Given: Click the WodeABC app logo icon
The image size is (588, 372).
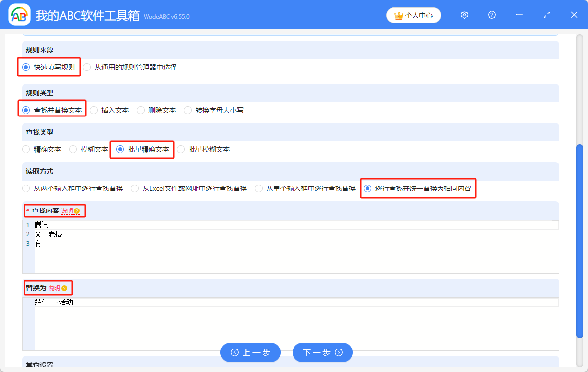Looking at the screenshot, I should (x=20, y=15).
